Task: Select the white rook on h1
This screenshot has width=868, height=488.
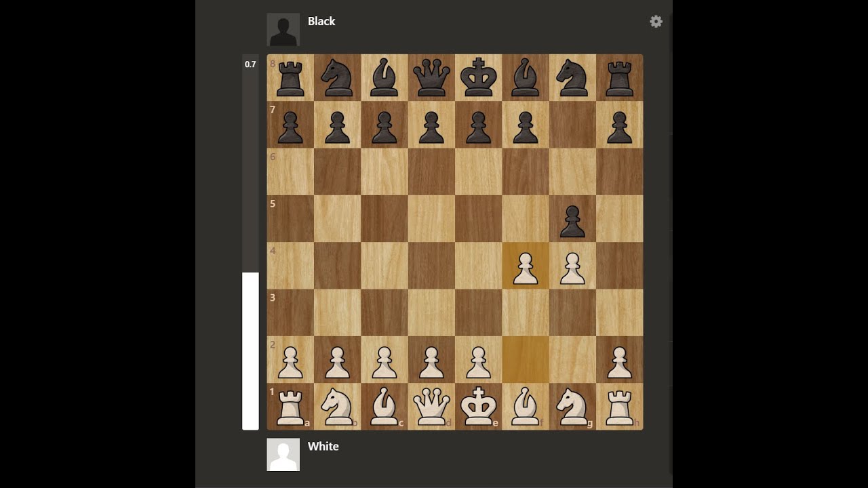Action: (x=620, y=407)
